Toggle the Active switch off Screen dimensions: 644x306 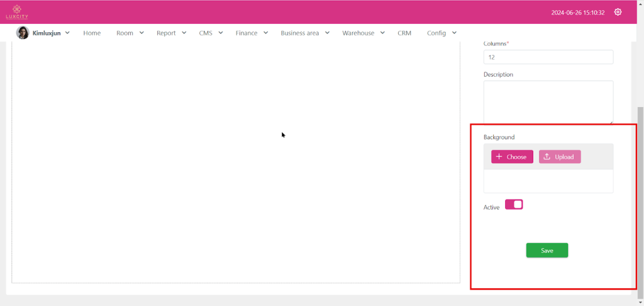click(x=514, y=205)
